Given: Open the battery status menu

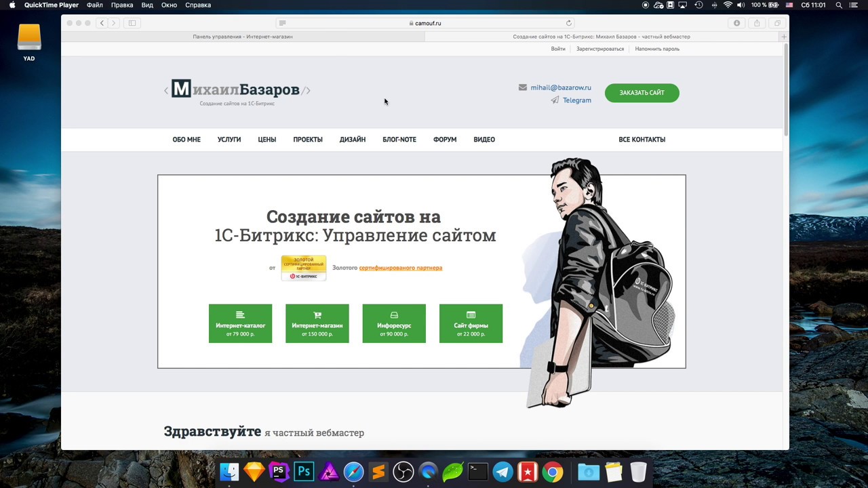Looking at the screenshot, I should tap(764, 5).
